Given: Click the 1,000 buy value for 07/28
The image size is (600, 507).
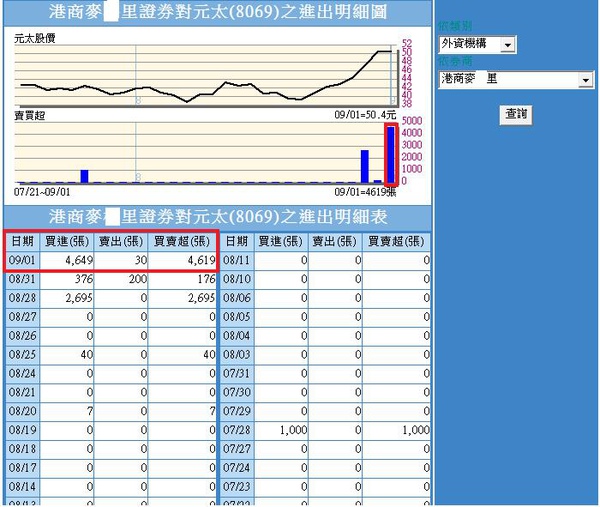Looking at the screenshot, I should pos(293,430).
